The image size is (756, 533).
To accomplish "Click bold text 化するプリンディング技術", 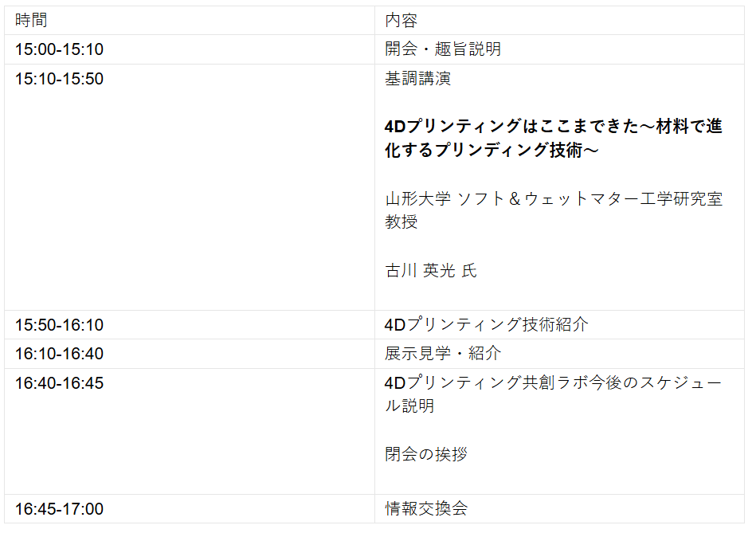I will coord(491,150).
